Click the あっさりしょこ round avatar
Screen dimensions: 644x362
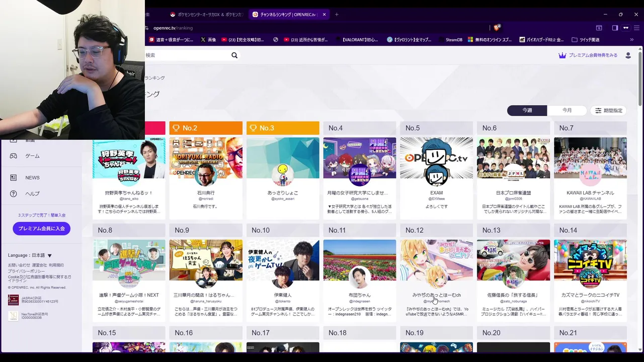[283, 174]
